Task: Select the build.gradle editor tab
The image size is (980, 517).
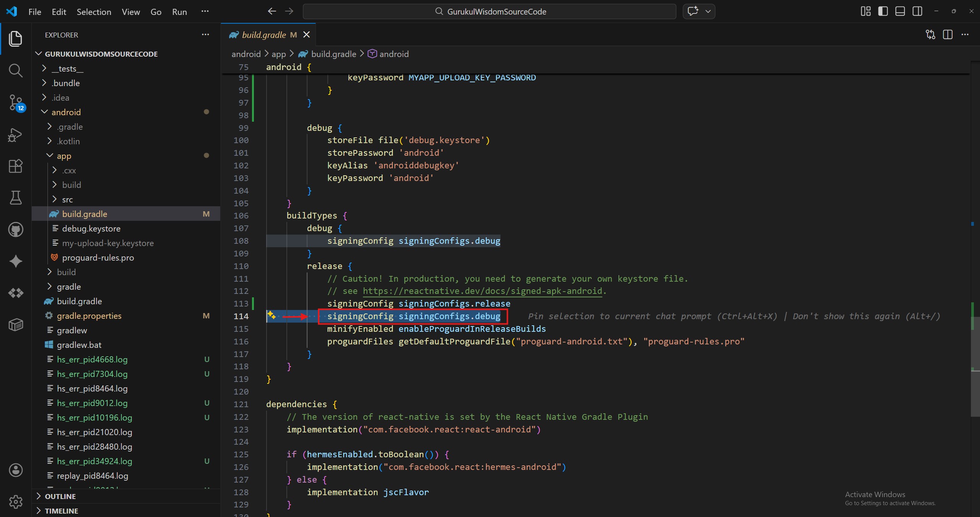Action: pos(264,35)
